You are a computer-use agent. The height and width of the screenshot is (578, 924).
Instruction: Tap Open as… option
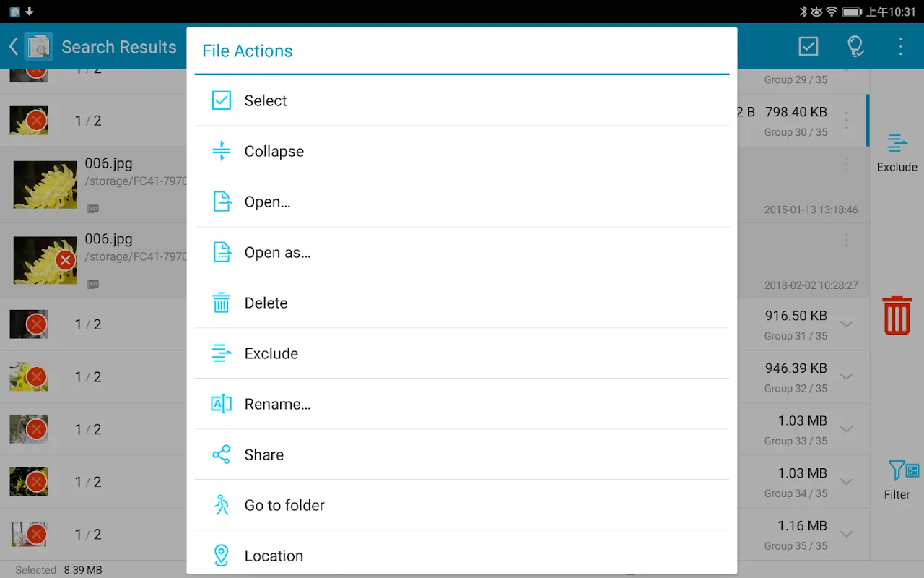pyautogui.click(x=277, y=252)
